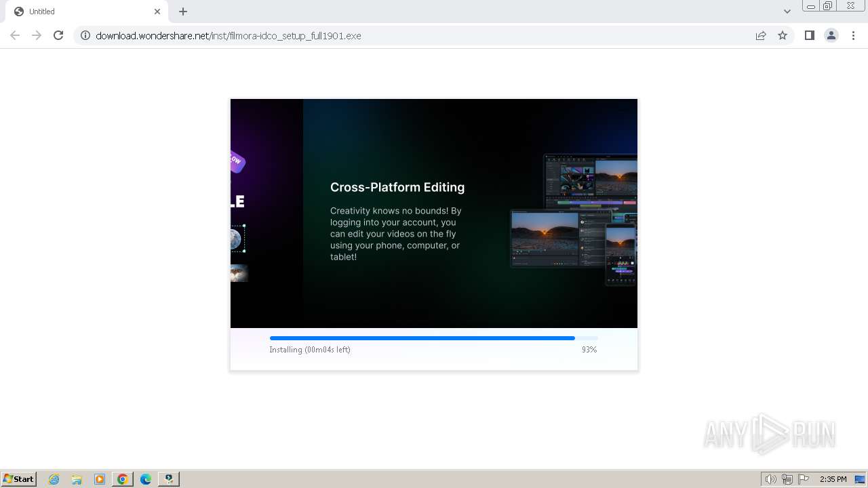The image size is (868, 488).
Task: Bookmark this tab with star icon
Action: 783,35
